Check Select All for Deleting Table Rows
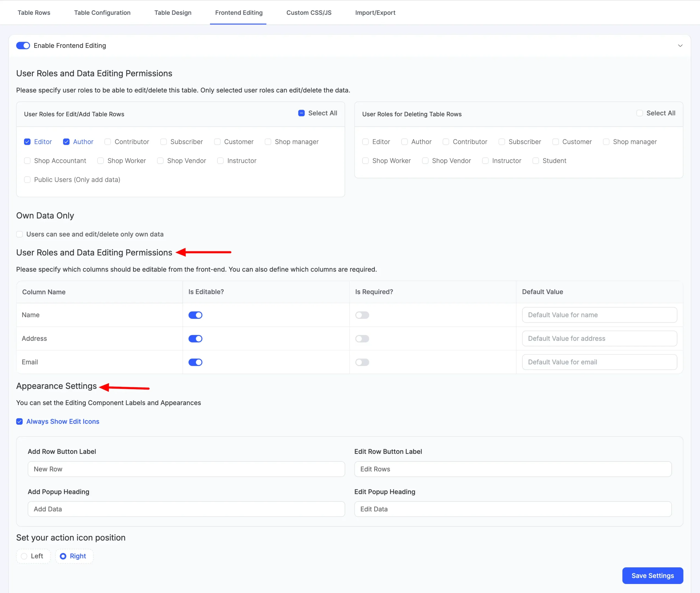The image size is (700, 593). pyautogui.click(x=640, y=113)
